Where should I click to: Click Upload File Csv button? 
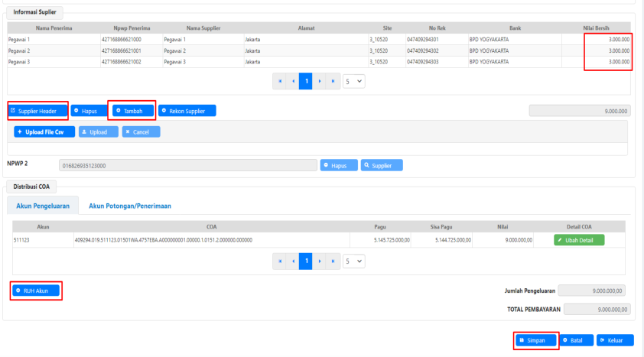(44, 131)
